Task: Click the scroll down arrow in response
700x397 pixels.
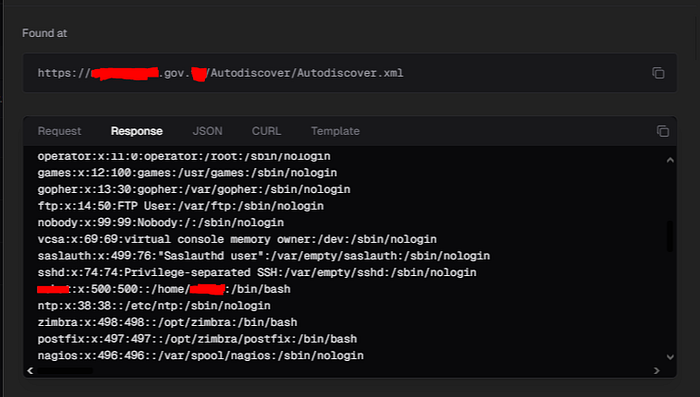Action: point(670,357)
